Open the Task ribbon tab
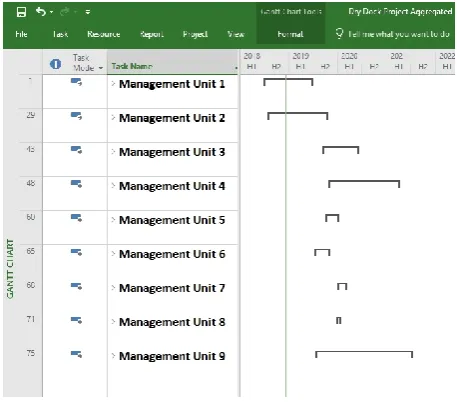The height and width of the screenshot is (402, 457). 60,34
